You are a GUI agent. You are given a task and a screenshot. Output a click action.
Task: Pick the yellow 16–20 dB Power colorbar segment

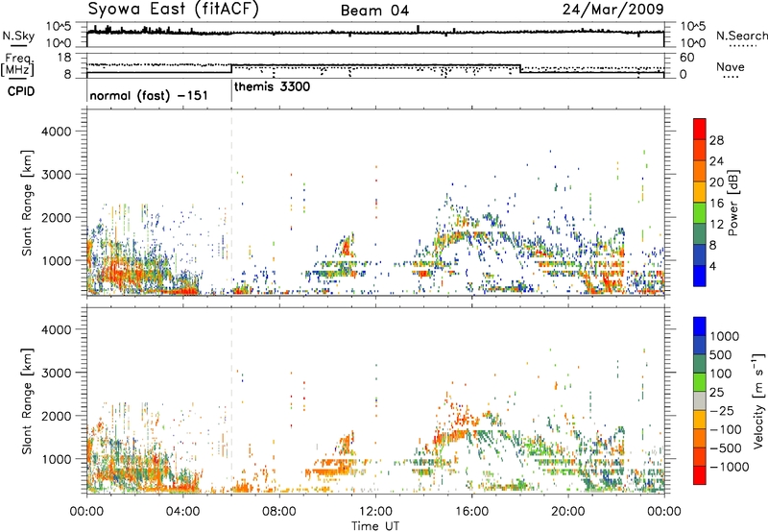(700, 191)
